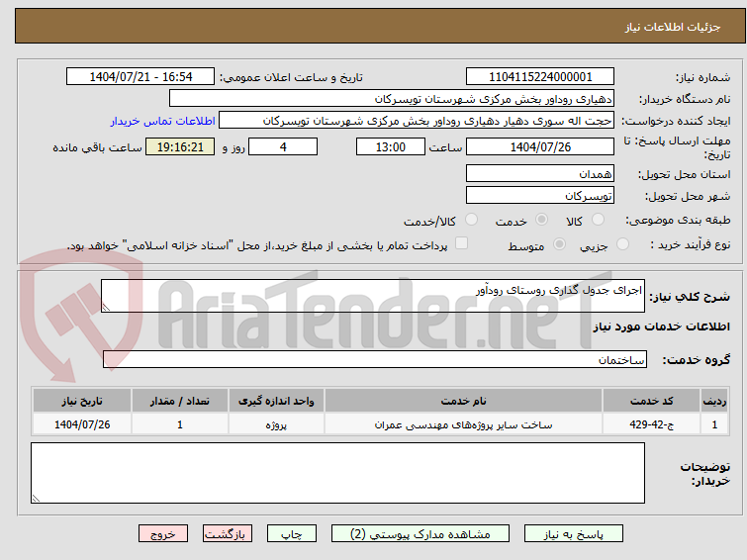The image size is (747, 560).
Task: Click the deadline time field 13:00
Action: tap(391, 146)
